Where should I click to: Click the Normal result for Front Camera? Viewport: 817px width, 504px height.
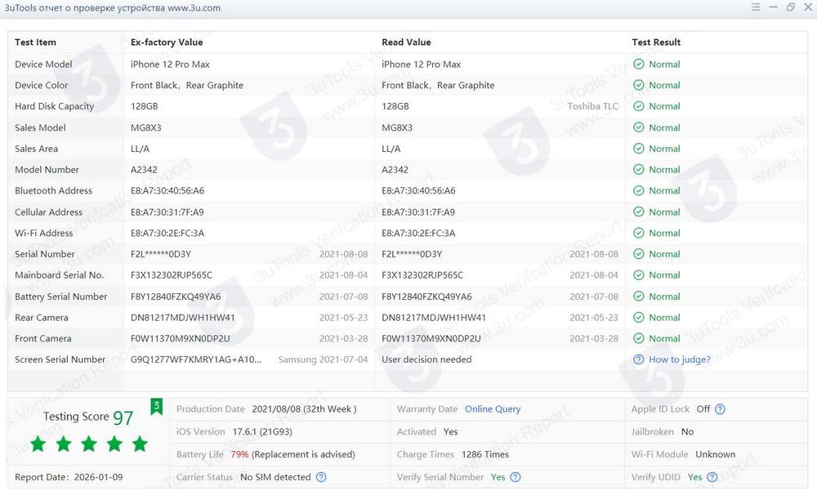[x=664, y=338]
